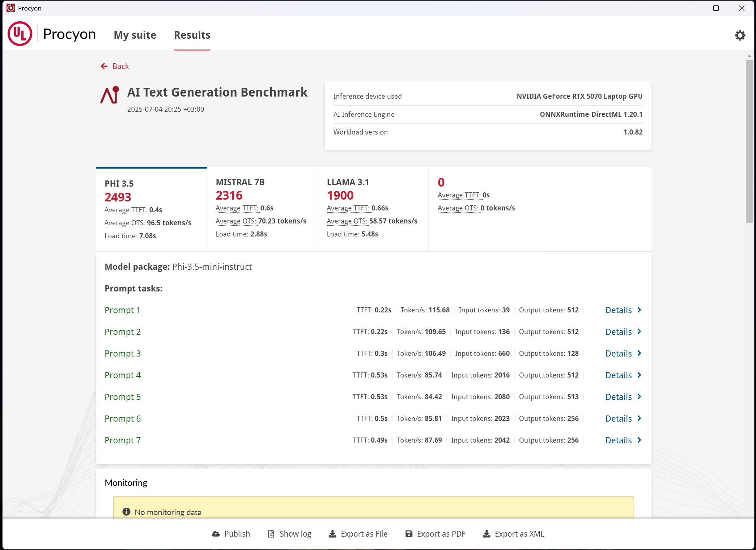Click the Prompt 4 label
The height and width of the screenshot is (550, 756).
pos(123,375)
